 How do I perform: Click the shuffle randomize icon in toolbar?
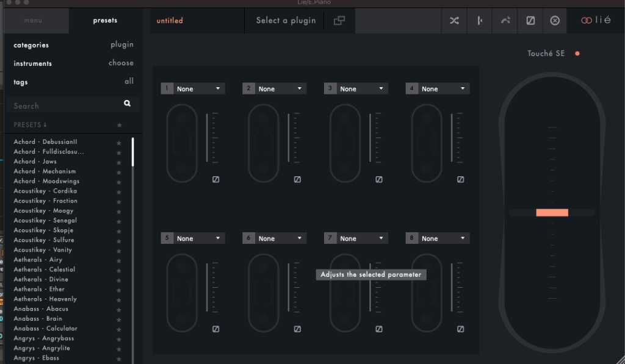tap(454, 21)
